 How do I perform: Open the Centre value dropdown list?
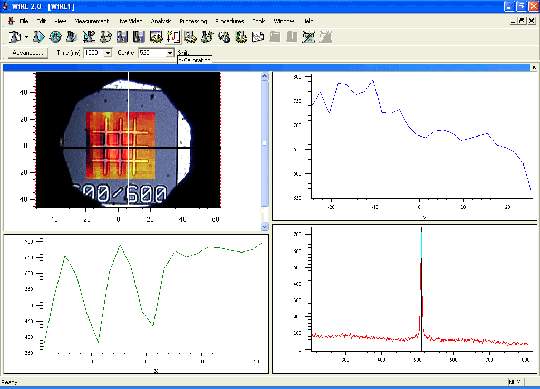click(170, 53)
